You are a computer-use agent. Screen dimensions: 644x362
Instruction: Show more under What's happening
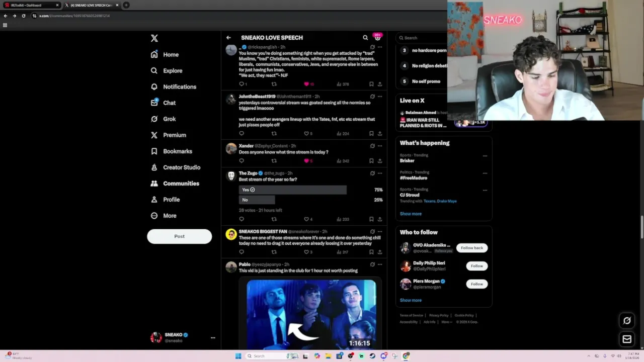[x=411, y=214]
